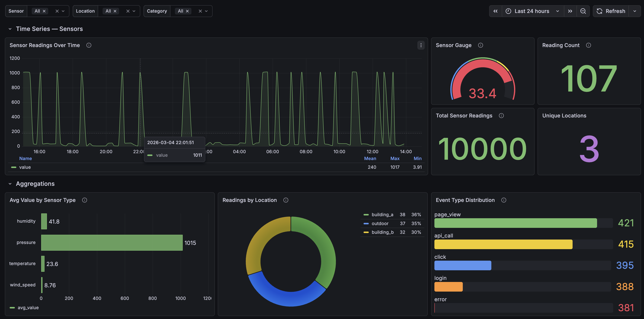The width and height of the screenshot is (644, 319).
Task: Click building_b yellow legend color swatch
Action: point(366,232)
